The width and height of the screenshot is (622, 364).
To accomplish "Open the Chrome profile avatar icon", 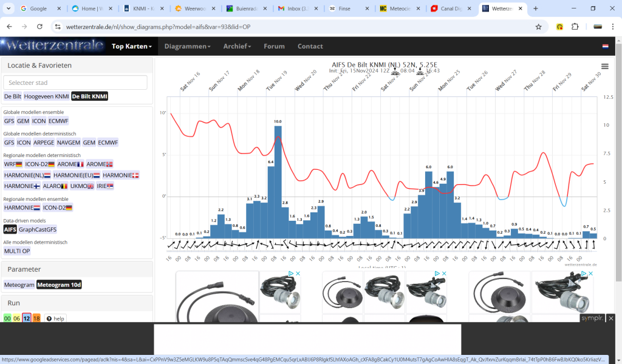I will [598, 27].
